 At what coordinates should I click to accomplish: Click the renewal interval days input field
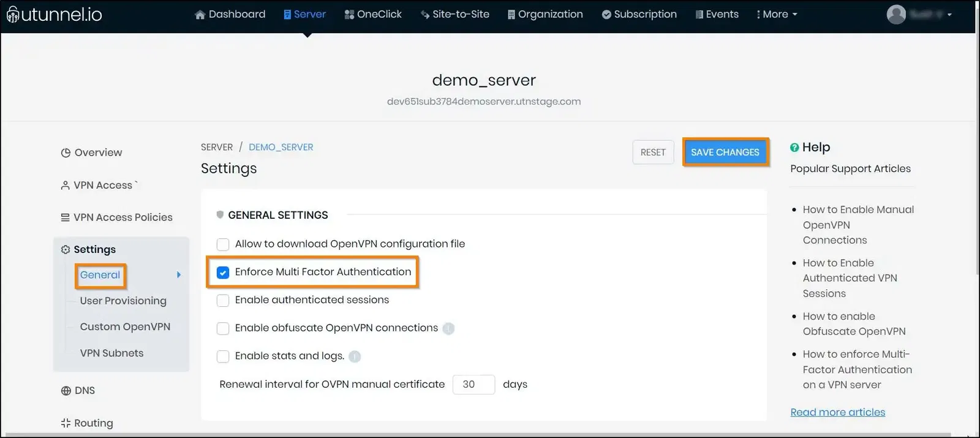pyautogui.click(x=473, y=385)
